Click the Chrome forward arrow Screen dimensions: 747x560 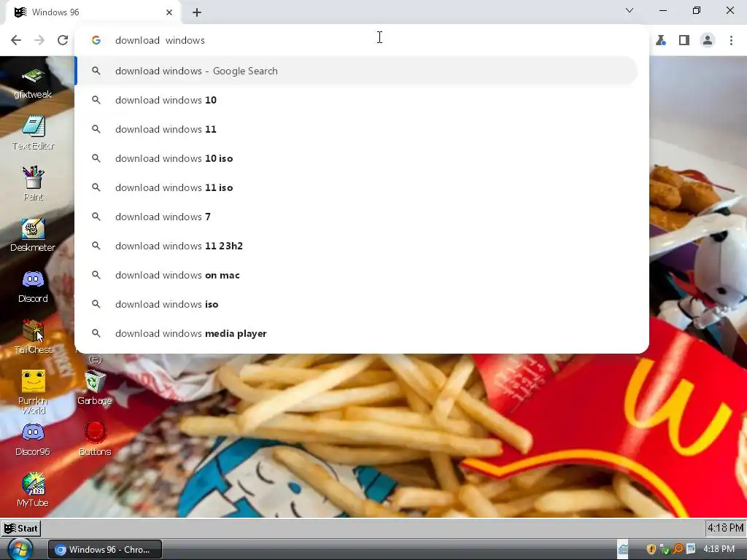click(39, 40)
